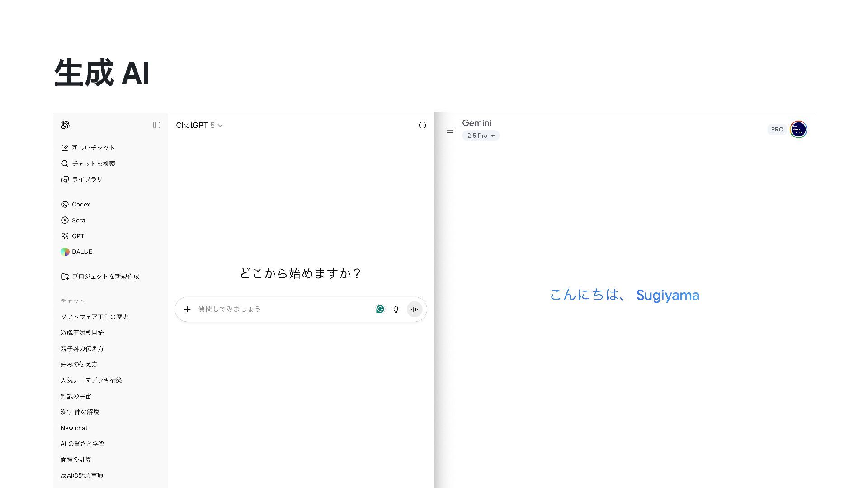Click the どこから始めますか？ heading

301,273
